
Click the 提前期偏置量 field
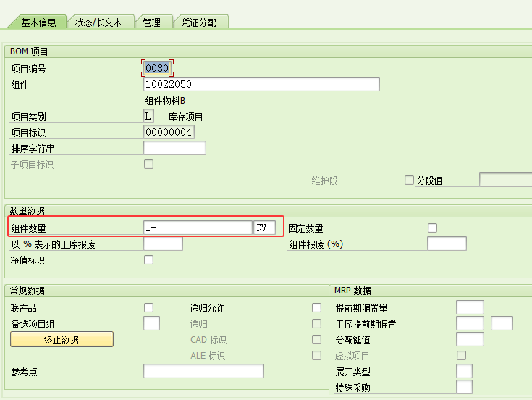(x=470, y=308)
